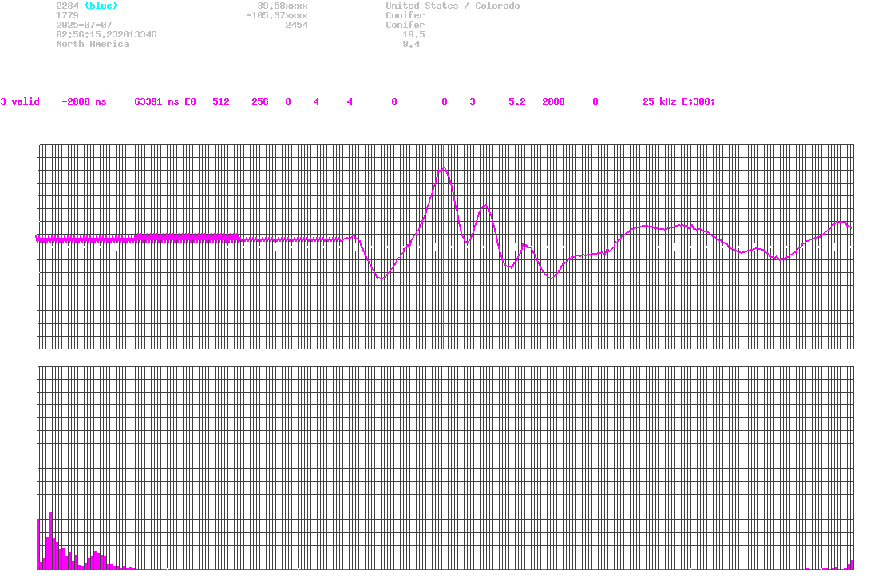Select the latitude value "39.58xxxx"
This screenshot has height=588, width=874.
tap(283, 6)
